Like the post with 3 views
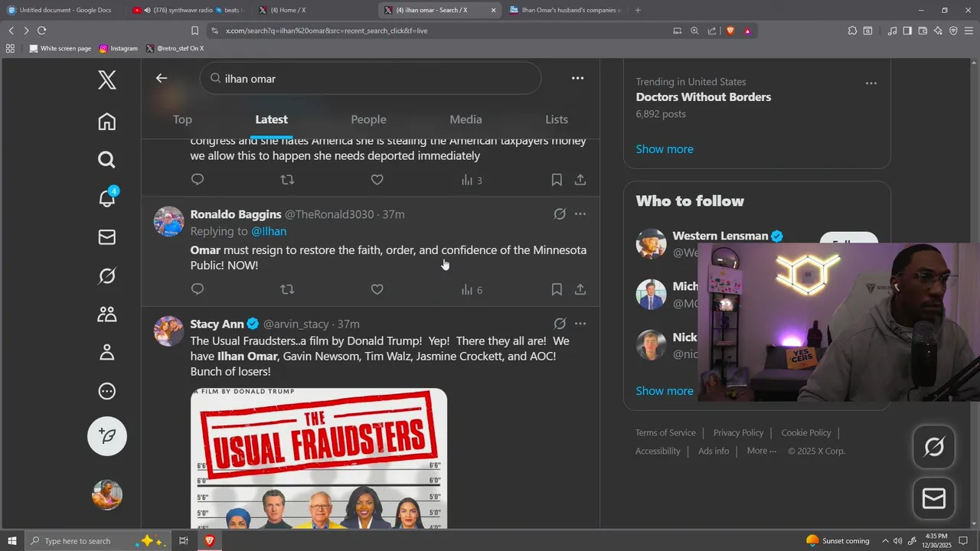980x551 pixels. point(377,180)
